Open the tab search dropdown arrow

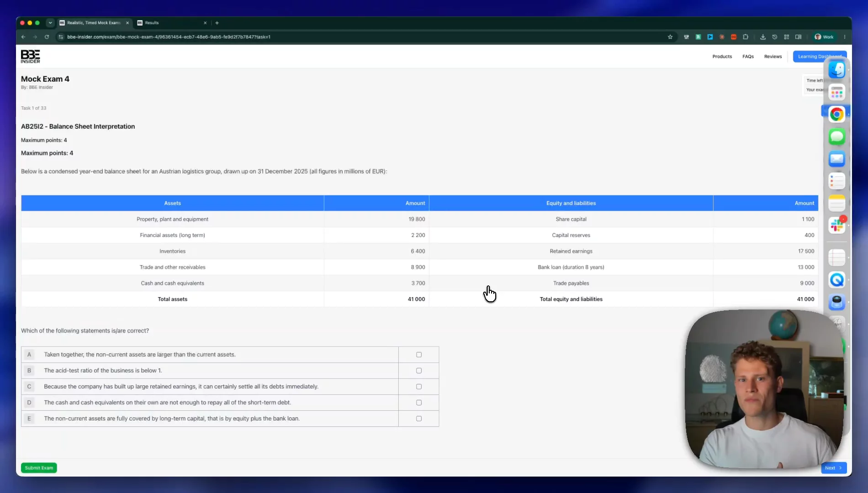[50, 23]
